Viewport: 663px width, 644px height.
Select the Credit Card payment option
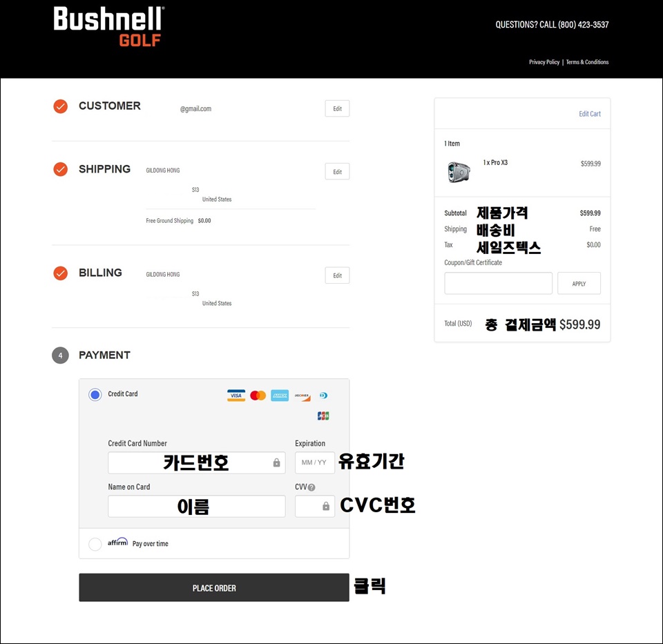(95, 395)
